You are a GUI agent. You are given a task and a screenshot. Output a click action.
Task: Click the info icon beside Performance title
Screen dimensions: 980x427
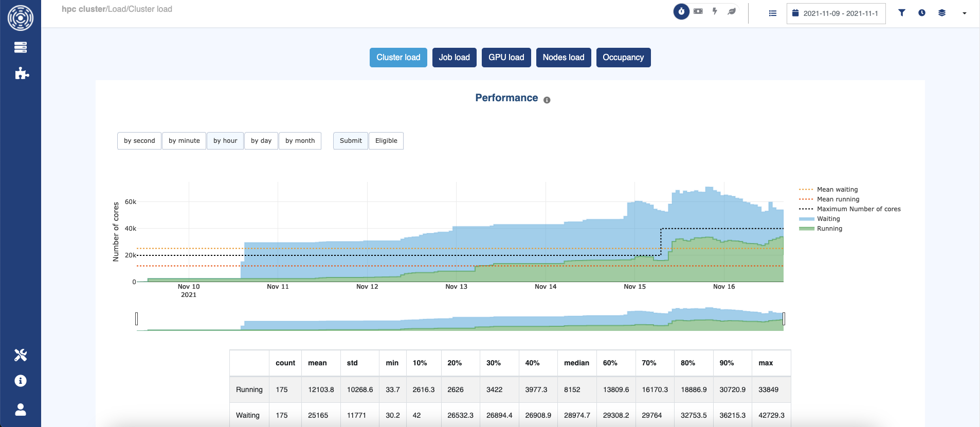coord(547,100)
